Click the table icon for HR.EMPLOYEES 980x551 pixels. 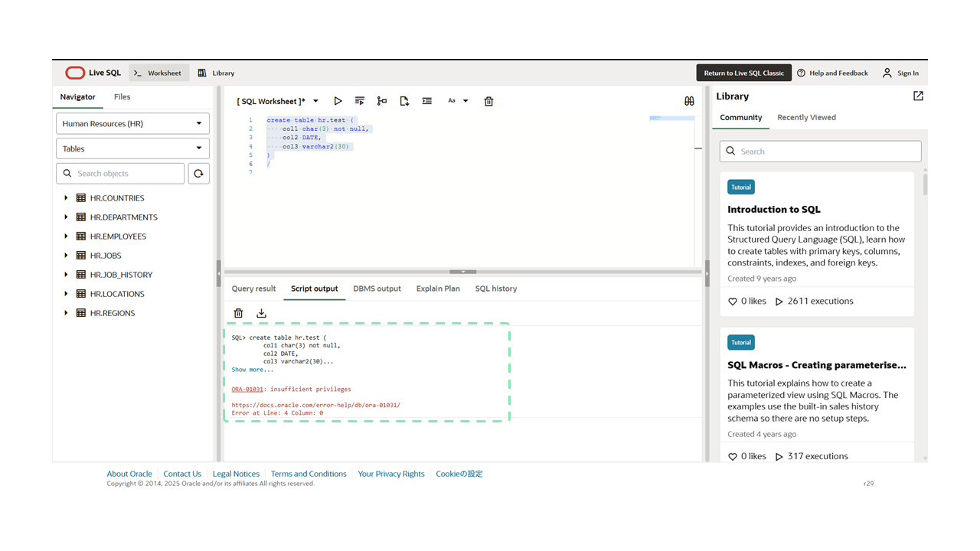point(81,236)
